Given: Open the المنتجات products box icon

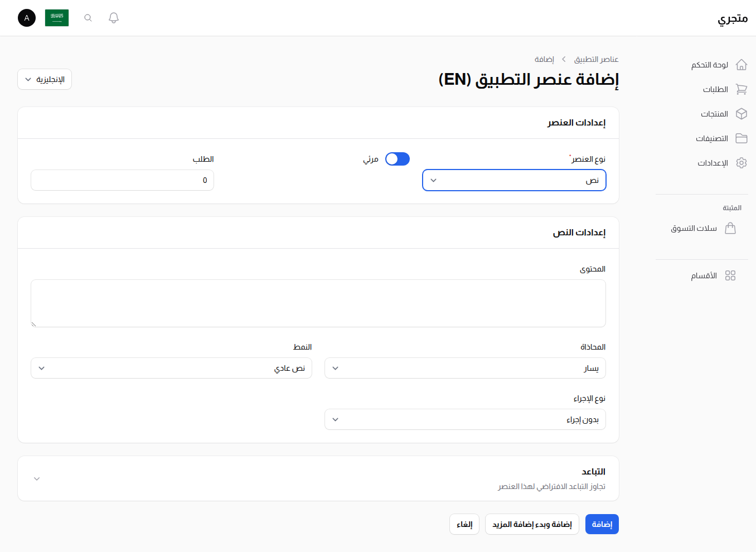Looking at the screenshot, I should point(742,114).
